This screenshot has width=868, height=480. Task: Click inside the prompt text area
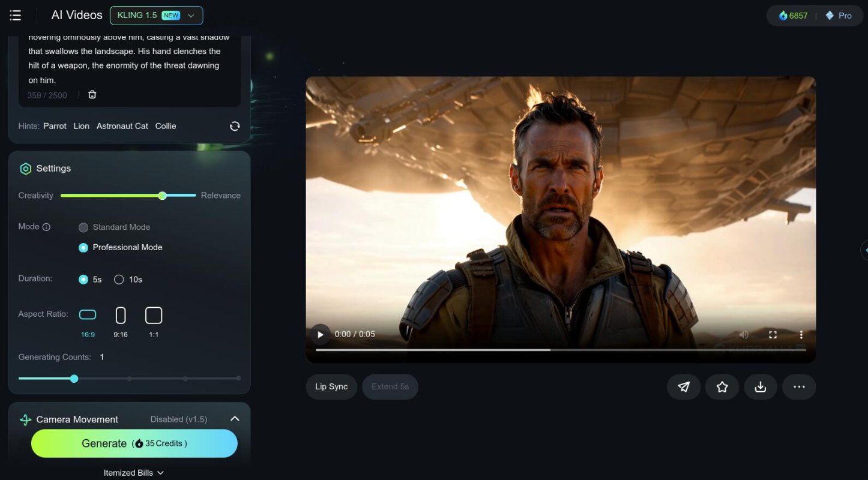(x=129, y=59)
